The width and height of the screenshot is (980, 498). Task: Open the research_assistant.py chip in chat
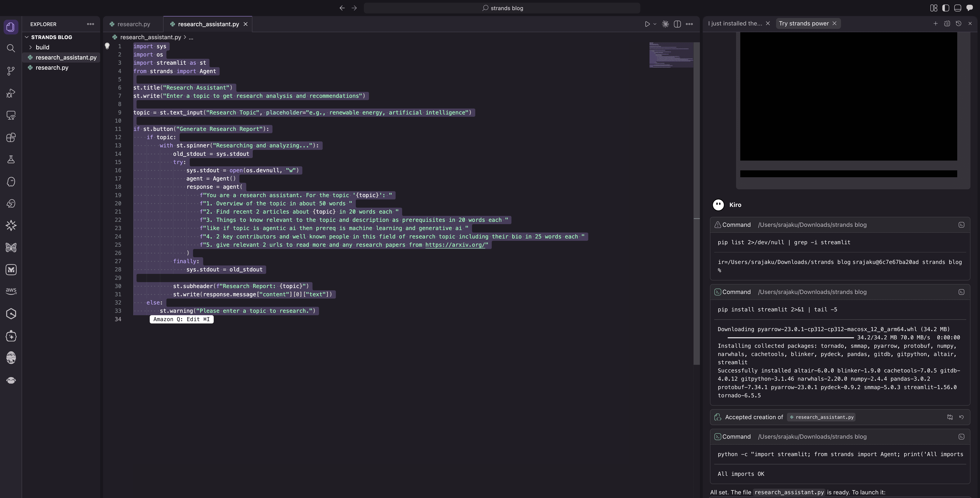tap(821, 417)
